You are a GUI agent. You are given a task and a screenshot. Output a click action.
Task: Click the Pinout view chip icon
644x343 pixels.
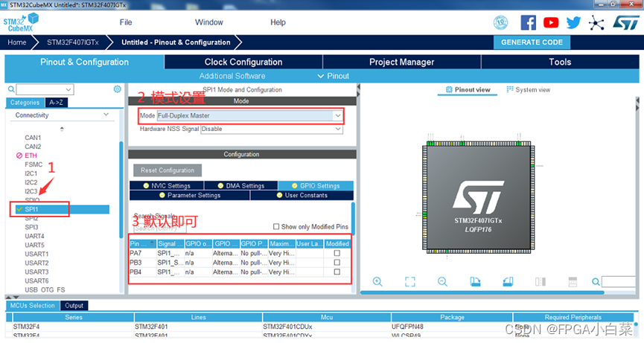pos(449,89)
